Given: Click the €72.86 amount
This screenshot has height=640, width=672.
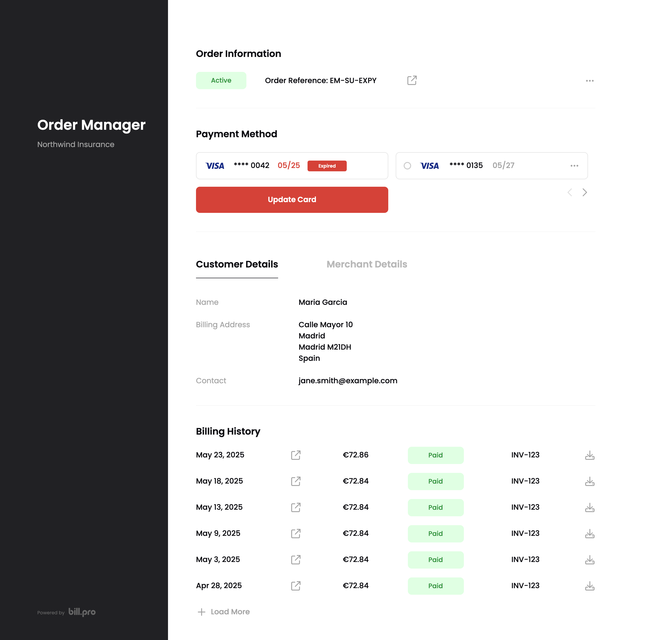Looking at the screenshot, I should click(355, 455).
